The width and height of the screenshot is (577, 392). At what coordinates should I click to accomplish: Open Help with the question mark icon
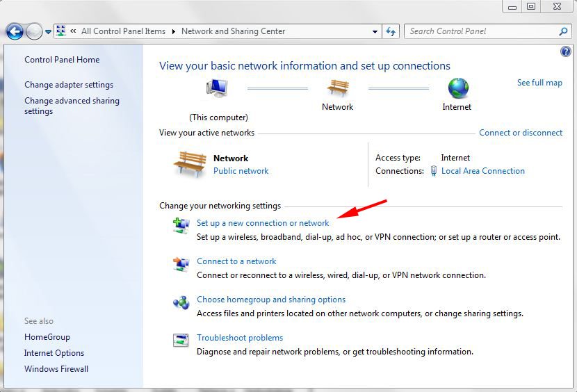pyautogui.click(x=566, y=51)
